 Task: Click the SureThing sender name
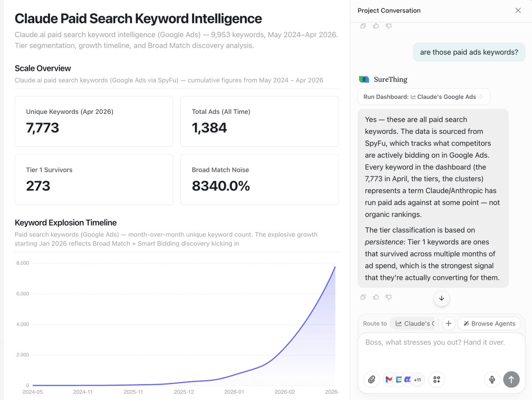[391, 80]
